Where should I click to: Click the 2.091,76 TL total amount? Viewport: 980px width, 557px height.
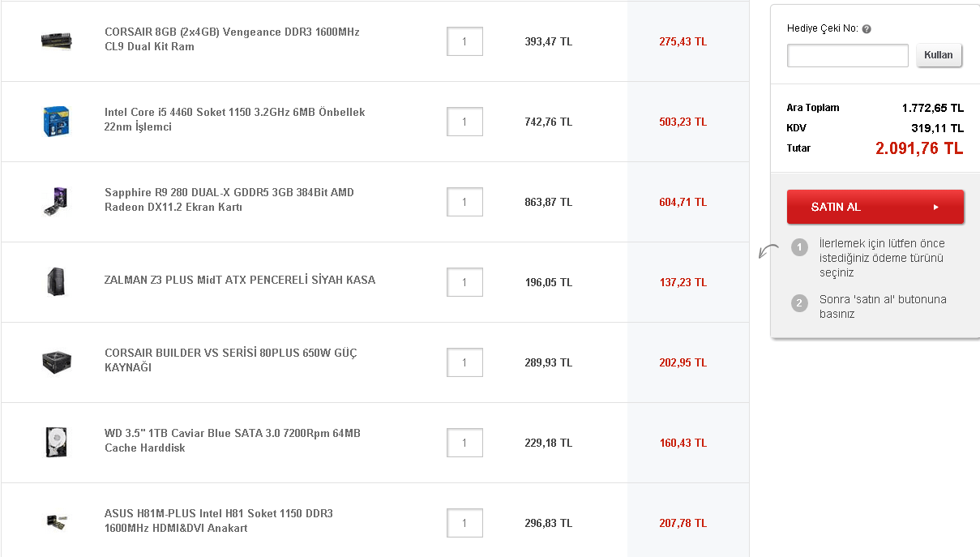[919, 148]
